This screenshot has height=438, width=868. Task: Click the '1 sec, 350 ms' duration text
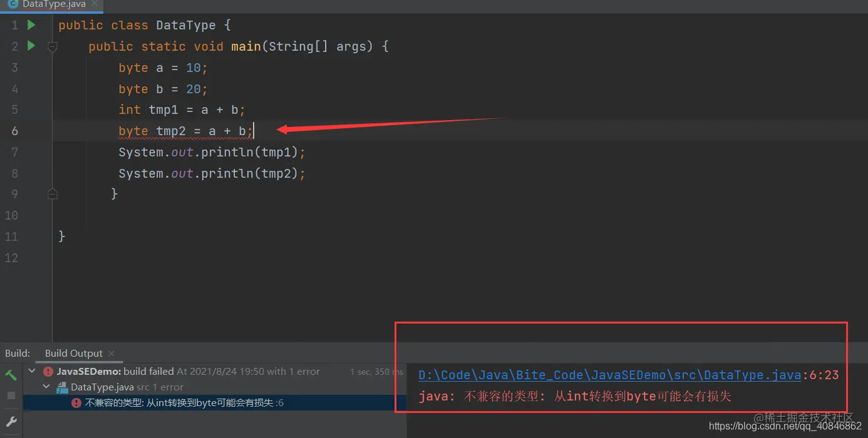[378, 372]
